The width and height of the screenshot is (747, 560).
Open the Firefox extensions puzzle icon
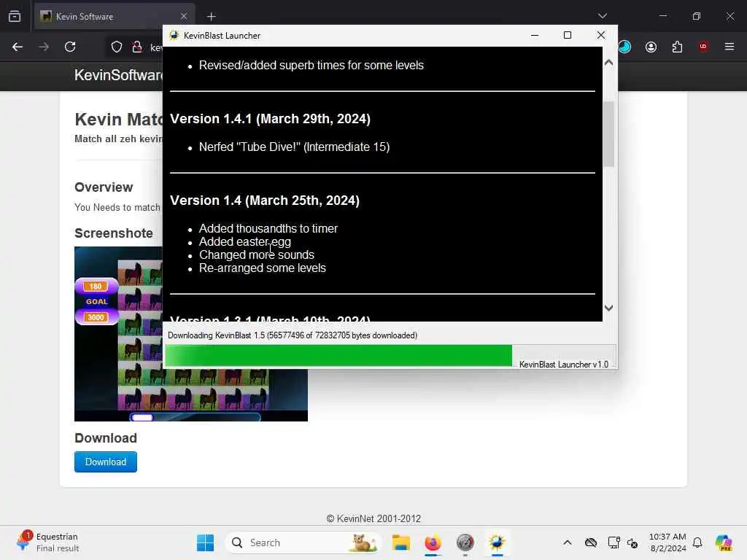point(677,47)
